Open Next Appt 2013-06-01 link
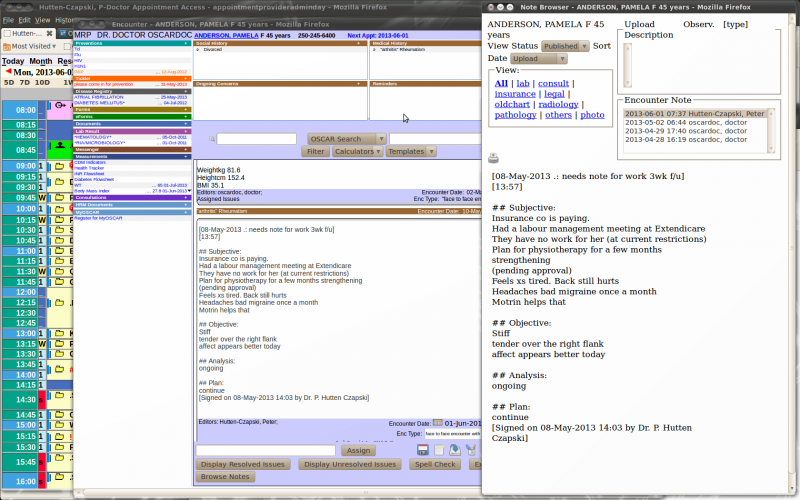Viewport: 800px width, 500px height. (x=378, y=36)
